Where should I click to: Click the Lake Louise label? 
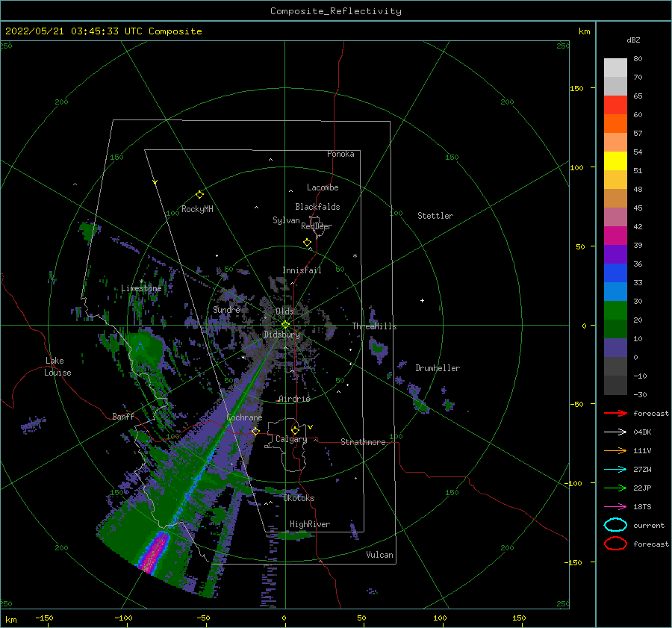point(57,367)
